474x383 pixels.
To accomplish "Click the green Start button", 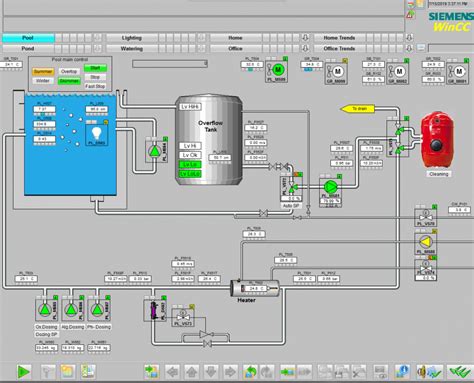I will [95, 68].
